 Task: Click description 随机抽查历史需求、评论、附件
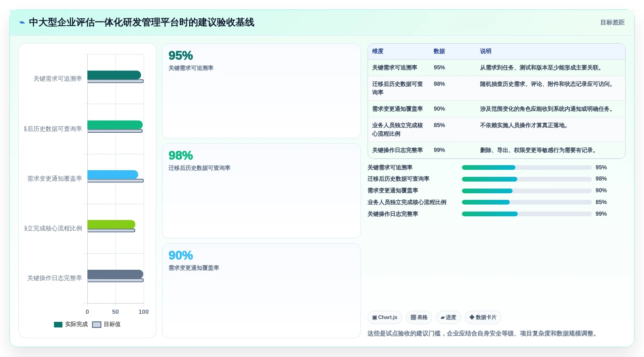(x=547, y=84)
